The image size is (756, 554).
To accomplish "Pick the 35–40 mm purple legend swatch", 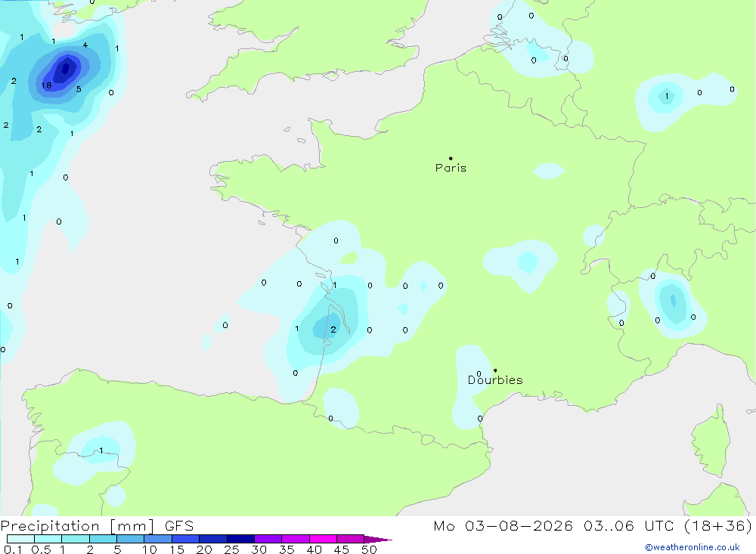I will tap(295, 539).
